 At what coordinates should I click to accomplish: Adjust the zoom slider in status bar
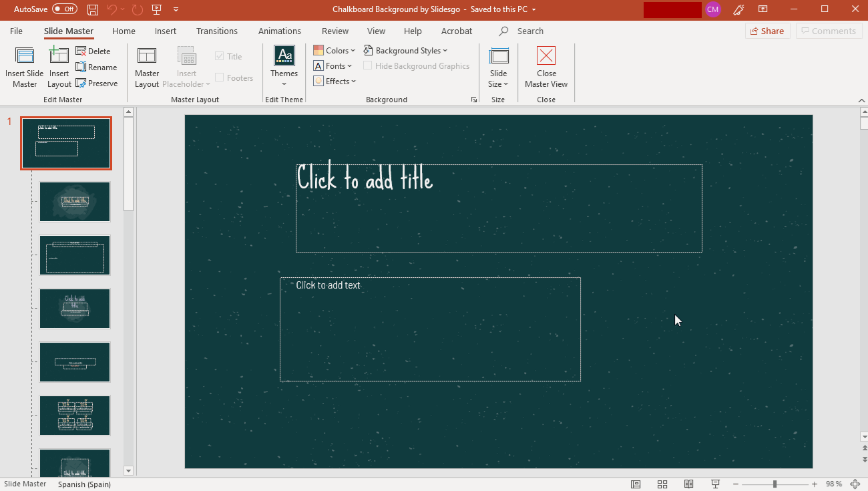click(775, 484)
